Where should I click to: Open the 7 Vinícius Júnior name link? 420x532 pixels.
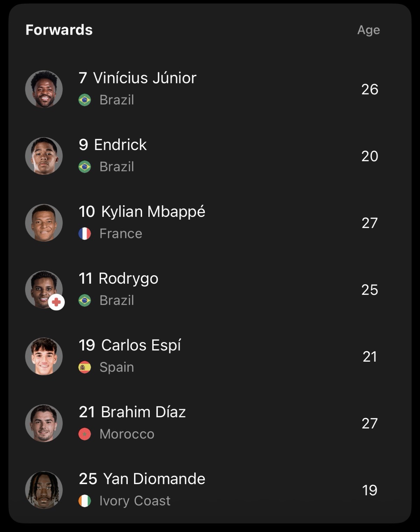(138, 78)
